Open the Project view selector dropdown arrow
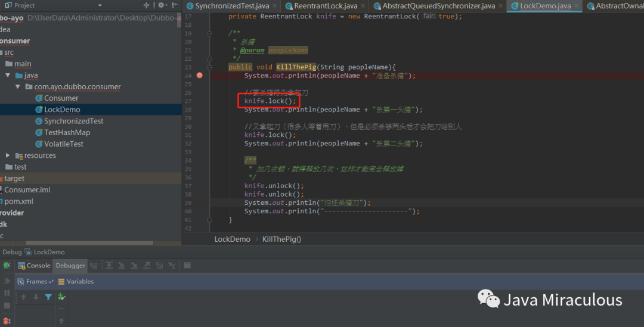 [x=100, y=5]
